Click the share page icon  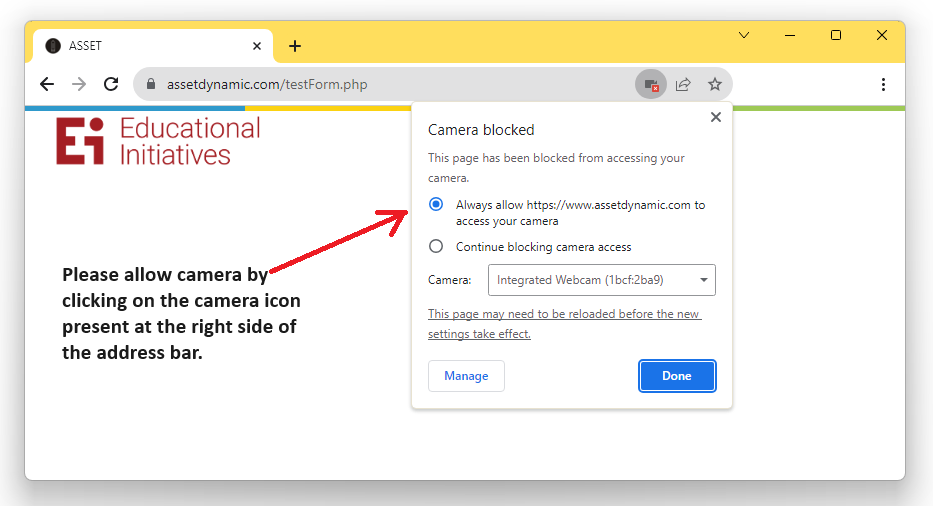(683, 85)
